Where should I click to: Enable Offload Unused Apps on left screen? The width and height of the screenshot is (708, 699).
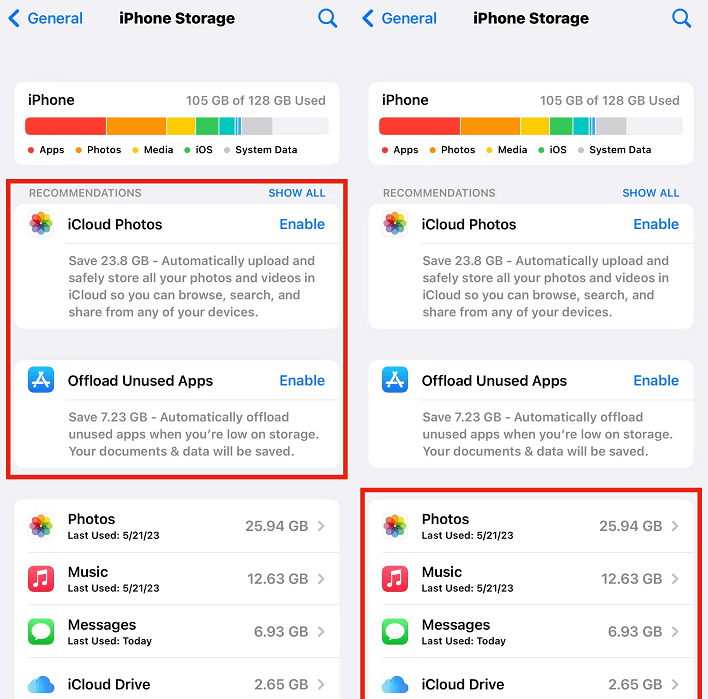[x=302, y=380]
